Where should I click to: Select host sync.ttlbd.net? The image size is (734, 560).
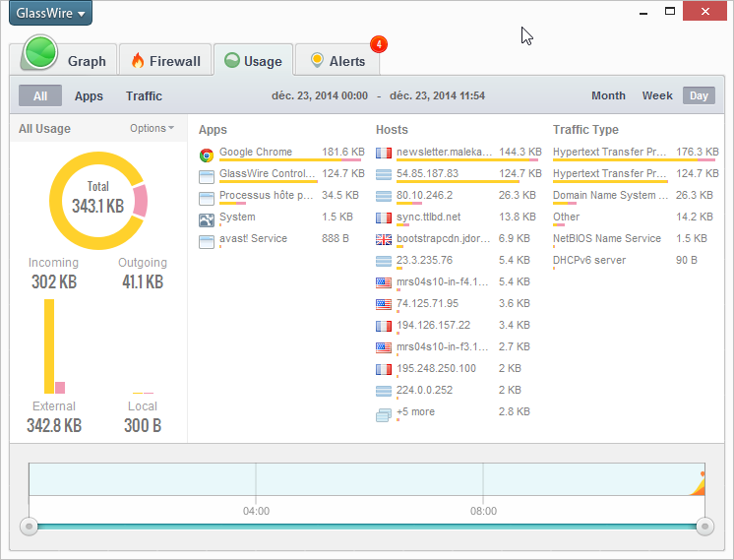459,218
